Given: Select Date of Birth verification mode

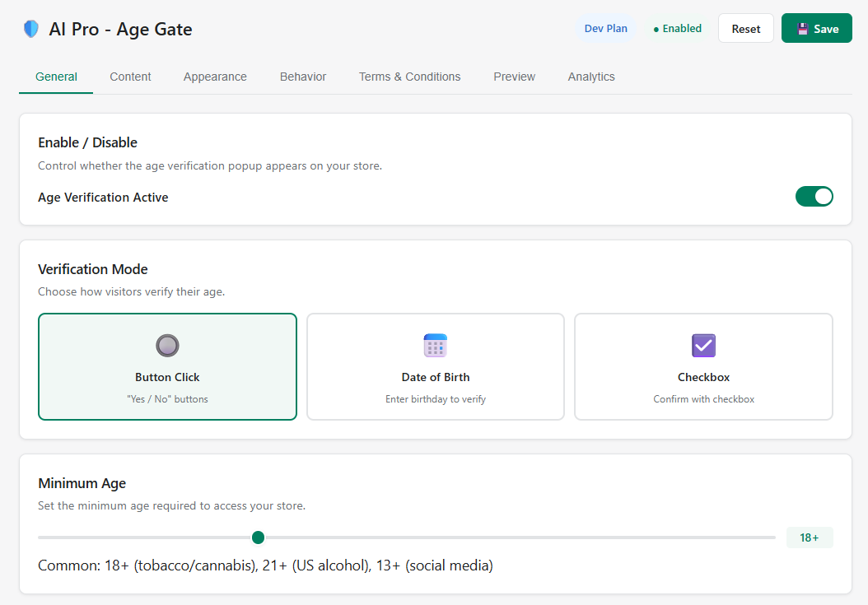Looking at the screenshot, I should (x=435, y=366).
